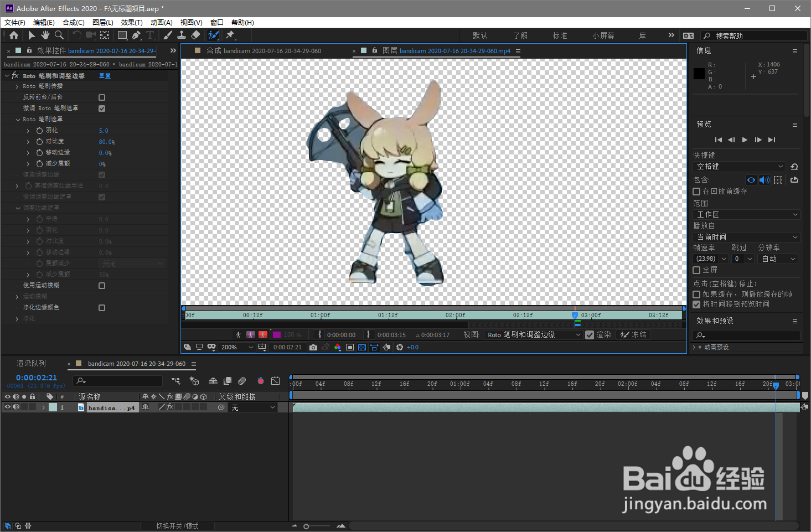The height and width of the screenshot is (532, 811).
Task: Select the Puppet Pin tool
Action: click(x=230, y=35)
